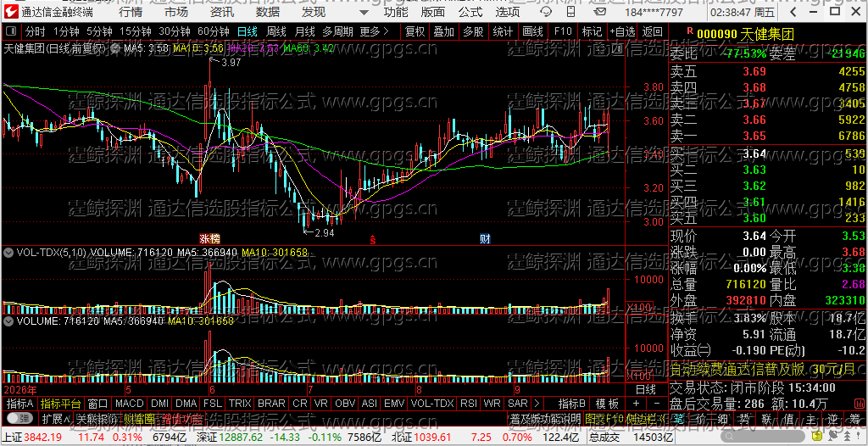Screen dimensions: 868x446
Task: Show more indicators arrow after SAR
Action: (x=537, y=404)
